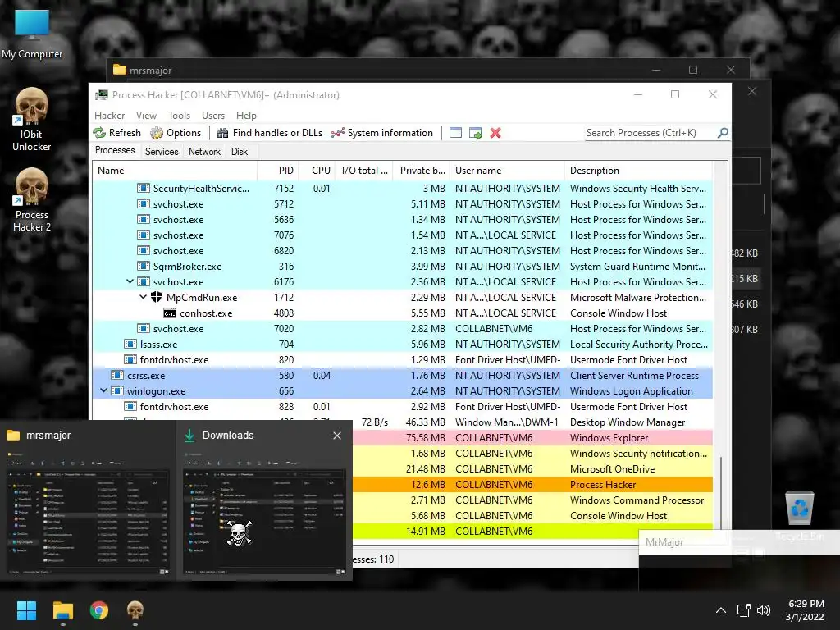
Task: Open the Users menu
Action: [213, 116]
